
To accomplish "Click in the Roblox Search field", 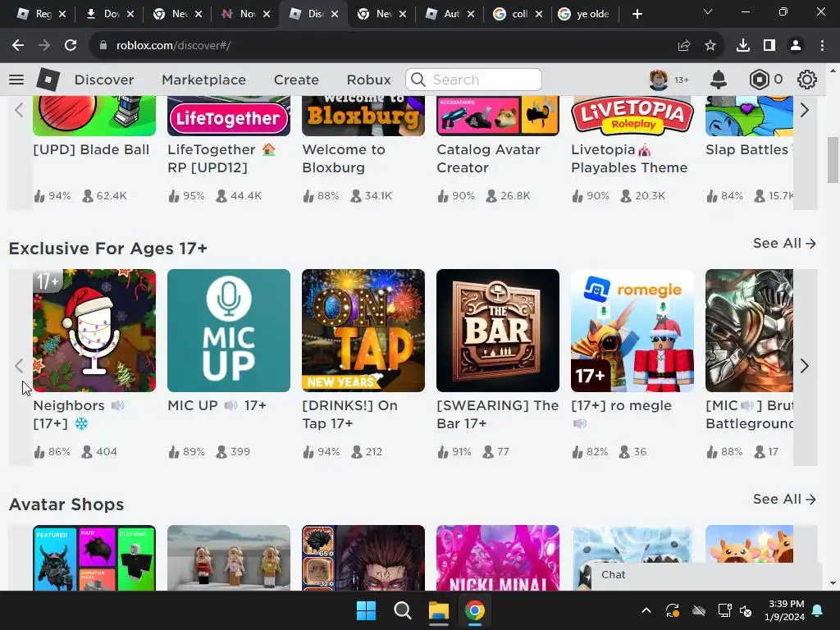I will click(473, 80).
